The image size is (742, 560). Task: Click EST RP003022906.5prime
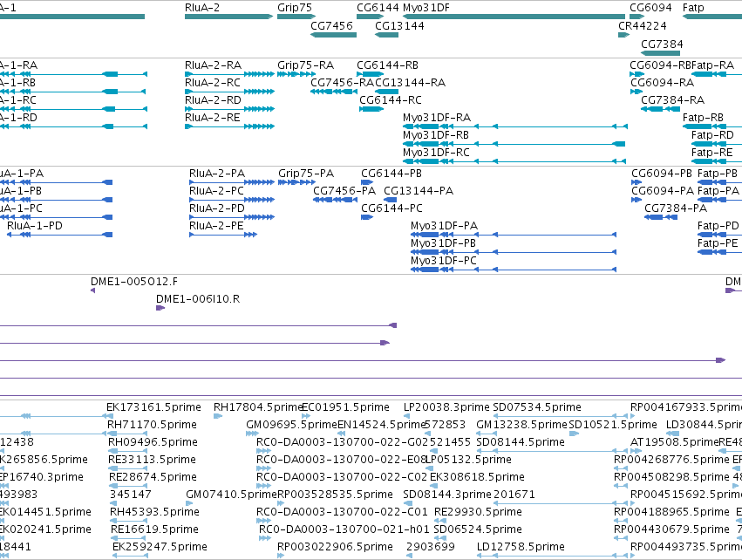tap(335, 547)
